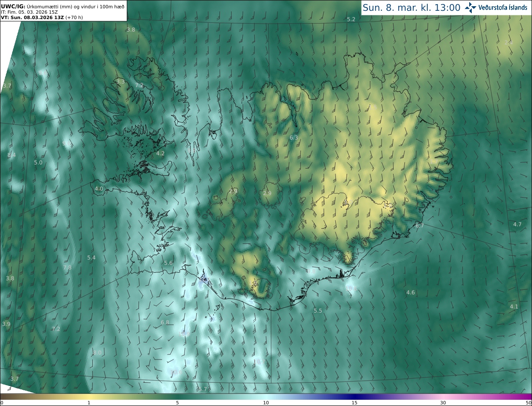Click the map value "5.6"
Viewport: 532px width, 406px height.
click(168, 263)
